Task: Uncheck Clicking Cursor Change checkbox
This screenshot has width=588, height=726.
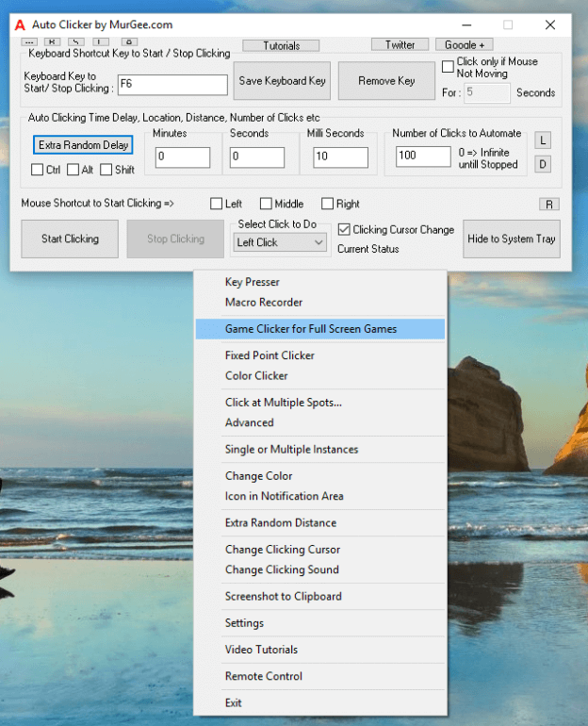Action: click(x=344, y=230)
